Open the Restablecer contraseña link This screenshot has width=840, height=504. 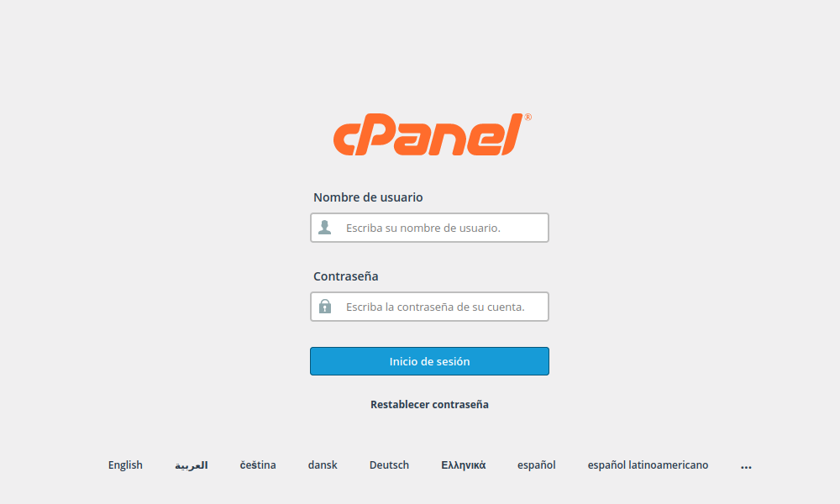tap(429, 404)
